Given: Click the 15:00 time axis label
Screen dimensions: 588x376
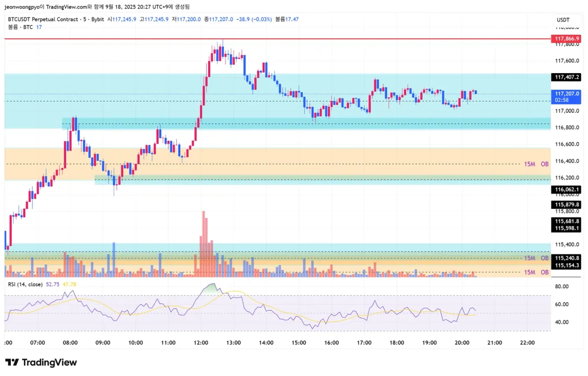Looking at the screenshot, I should (299, 342).
